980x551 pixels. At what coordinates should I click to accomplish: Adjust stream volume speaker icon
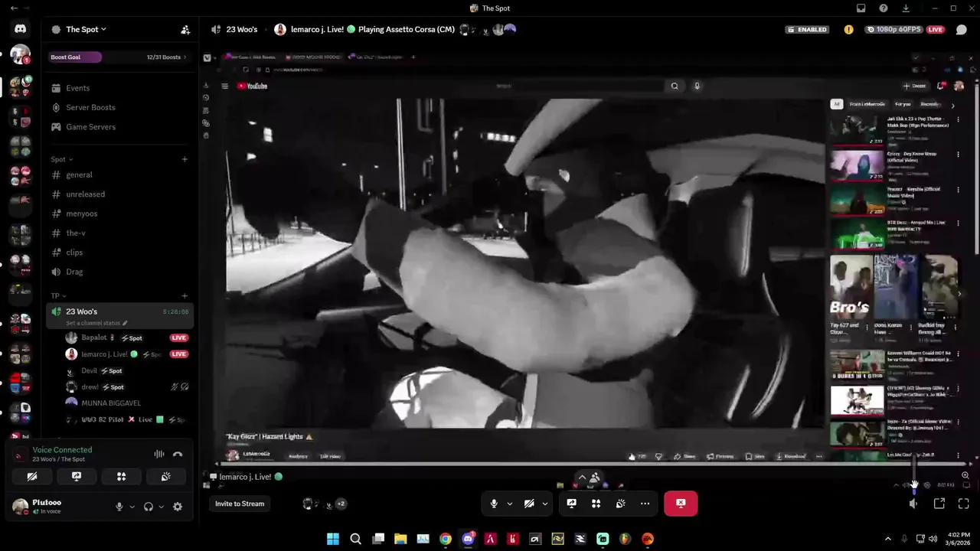pyautogui.click(x=913, y=504)
